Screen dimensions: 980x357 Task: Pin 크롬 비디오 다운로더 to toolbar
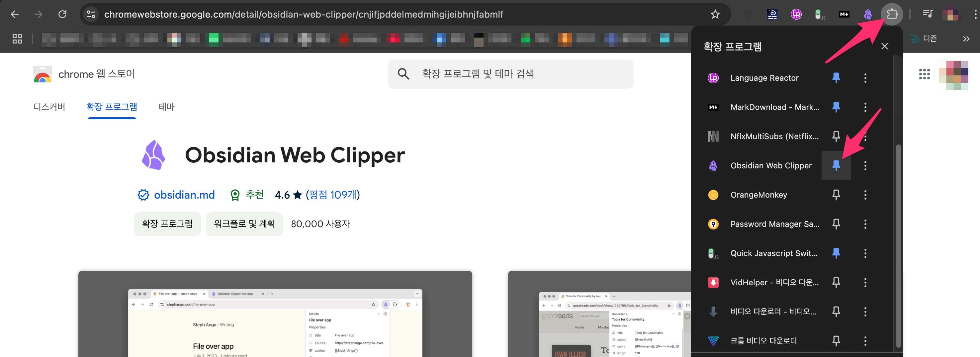pos(836,341)
